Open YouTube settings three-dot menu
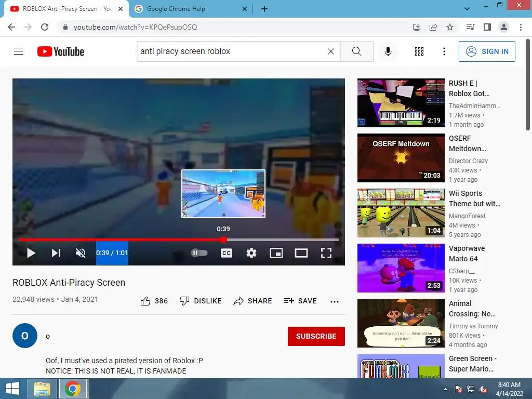Viewport: 532px width, 399px height. (x=444, y=51)
